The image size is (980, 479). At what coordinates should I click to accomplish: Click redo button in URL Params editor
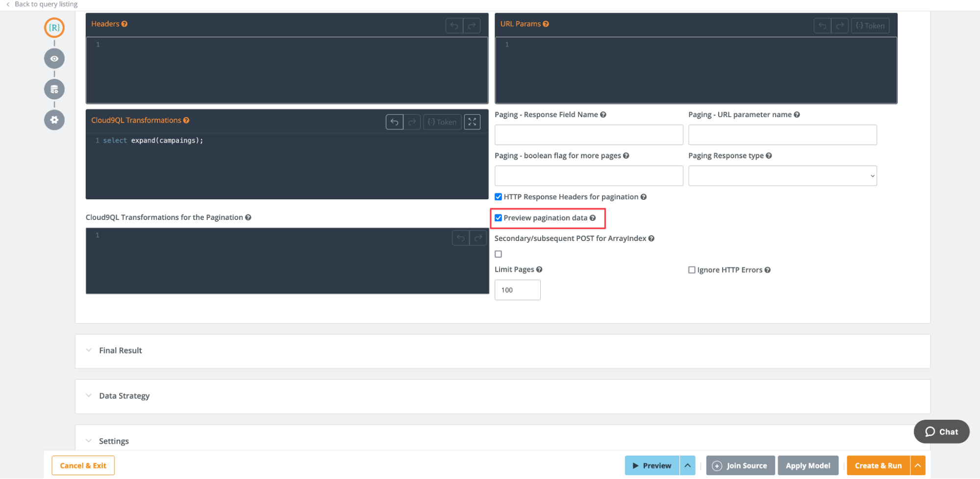pyautogui.click(x=839, y=25)
